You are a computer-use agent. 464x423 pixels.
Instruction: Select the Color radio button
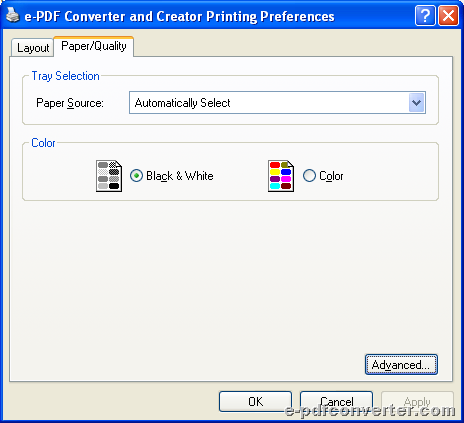[309, 175]
